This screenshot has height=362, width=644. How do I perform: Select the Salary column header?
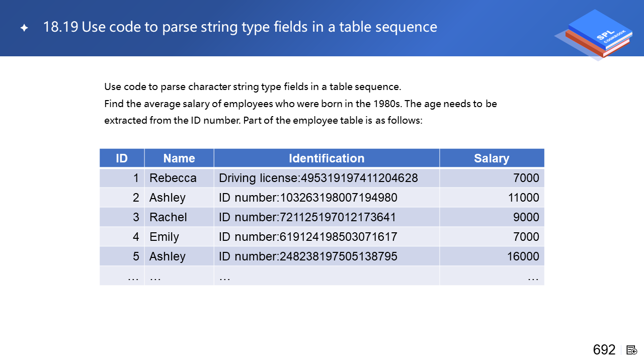(492, 158)
